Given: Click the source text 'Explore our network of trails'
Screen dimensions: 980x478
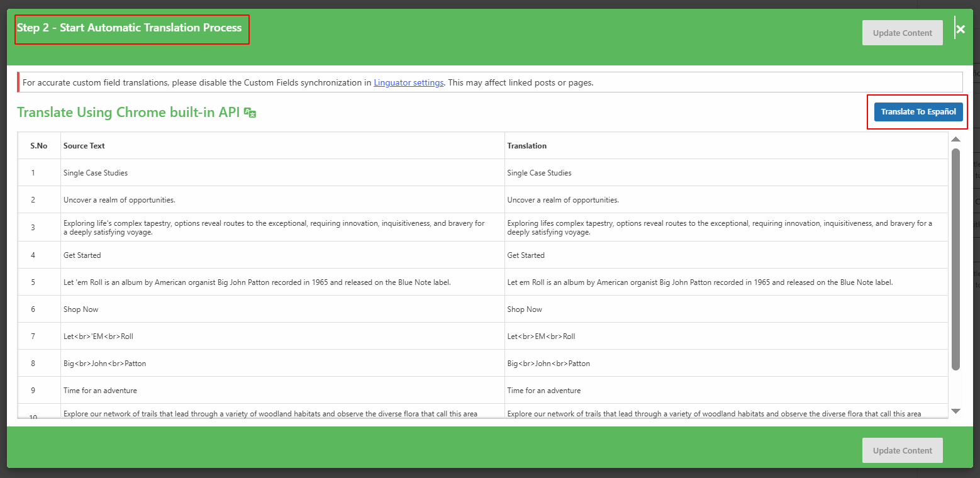Looking at the screenshot, I should 270,413.
